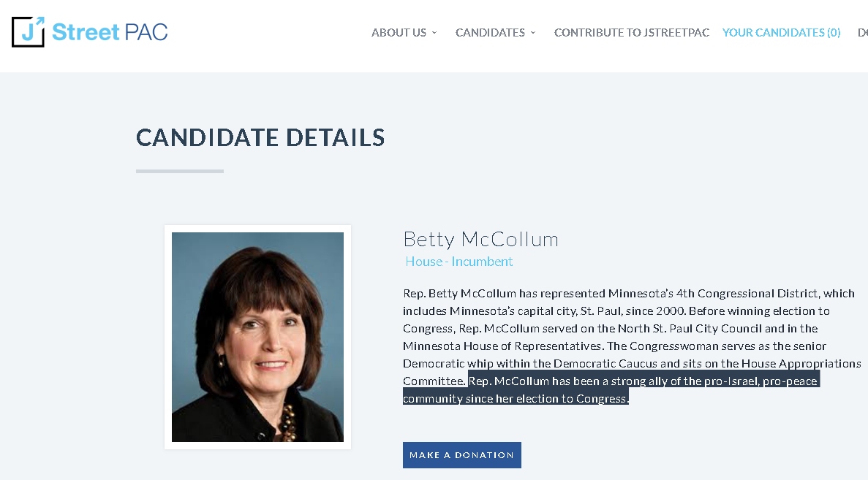View Your Candidates (0) list
The image size is (868, 480).
click(x=781, y=33)
